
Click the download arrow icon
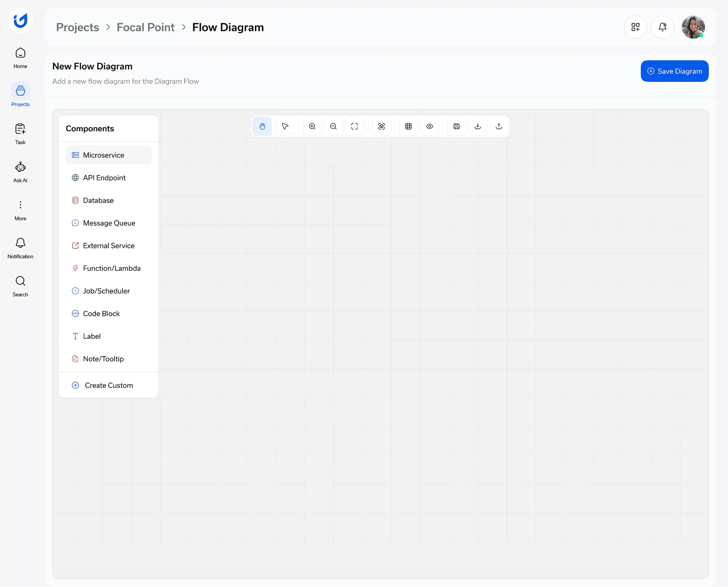[478, 126]
